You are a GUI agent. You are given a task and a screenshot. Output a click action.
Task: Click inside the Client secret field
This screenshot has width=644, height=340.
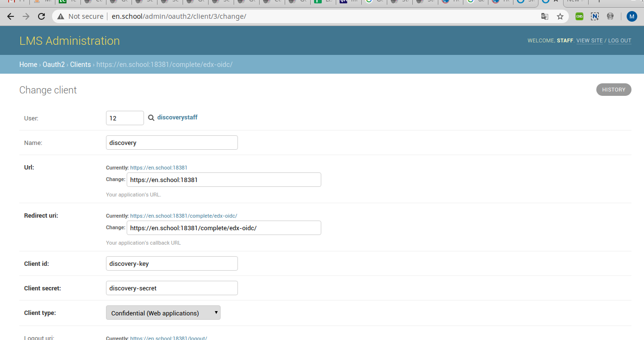[171, 288]
